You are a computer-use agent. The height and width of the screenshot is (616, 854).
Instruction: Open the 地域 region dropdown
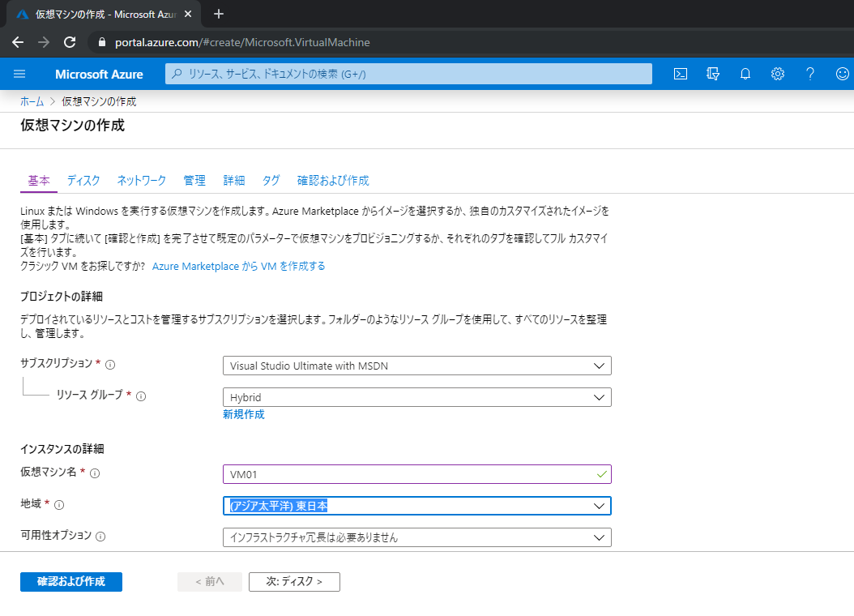[x=416, y=506]
